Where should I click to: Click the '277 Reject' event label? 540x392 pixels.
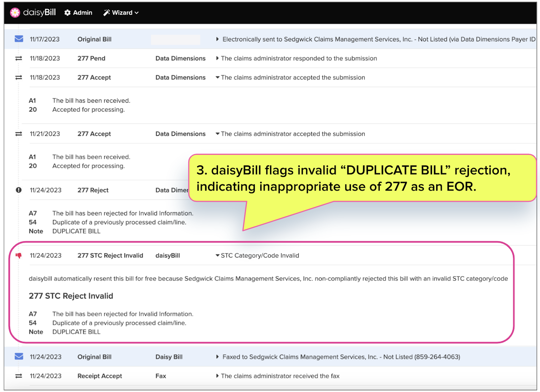click(x=93, y=190)
